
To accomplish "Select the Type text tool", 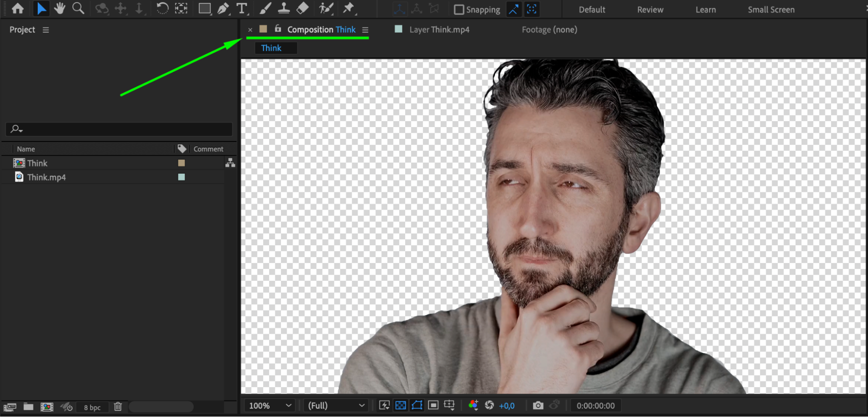I will (x=241, y=9).
